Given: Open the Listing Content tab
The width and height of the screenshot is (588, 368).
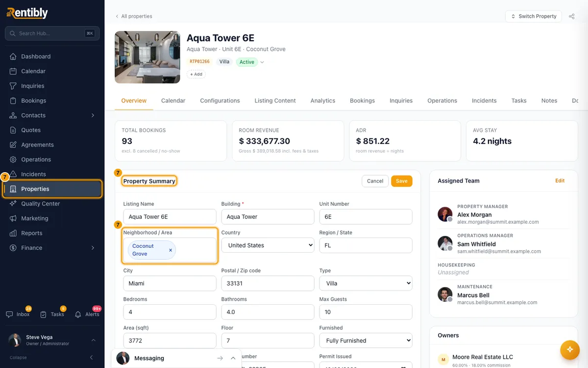Looking at the screenshot, I should 275,101.
